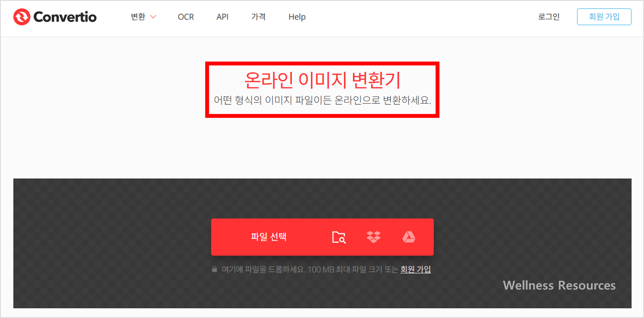
Task: Click the Convertio brand name text
Action: pyautogui.click(x=65, y=17)
